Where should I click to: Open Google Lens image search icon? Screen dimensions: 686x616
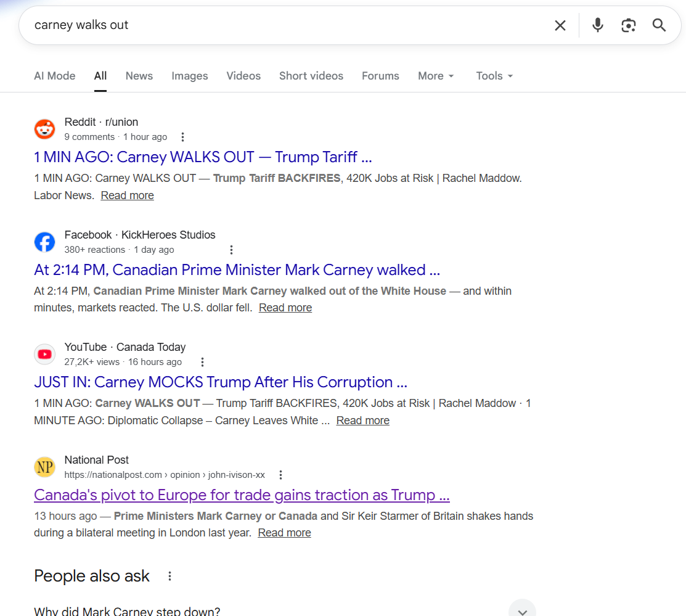(x=628, y=25)
